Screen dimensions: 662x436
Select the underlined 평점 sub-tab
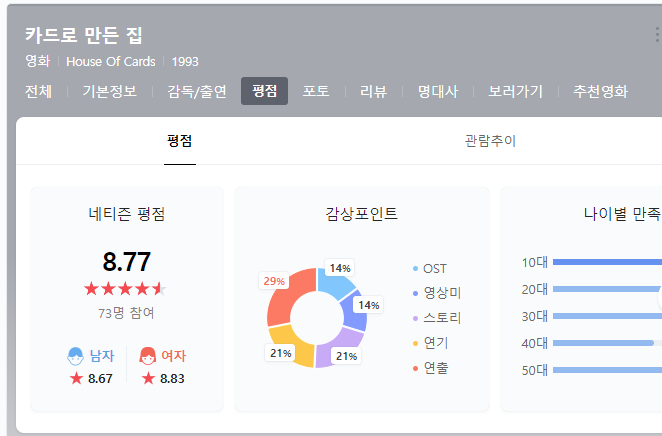(180, 141)
